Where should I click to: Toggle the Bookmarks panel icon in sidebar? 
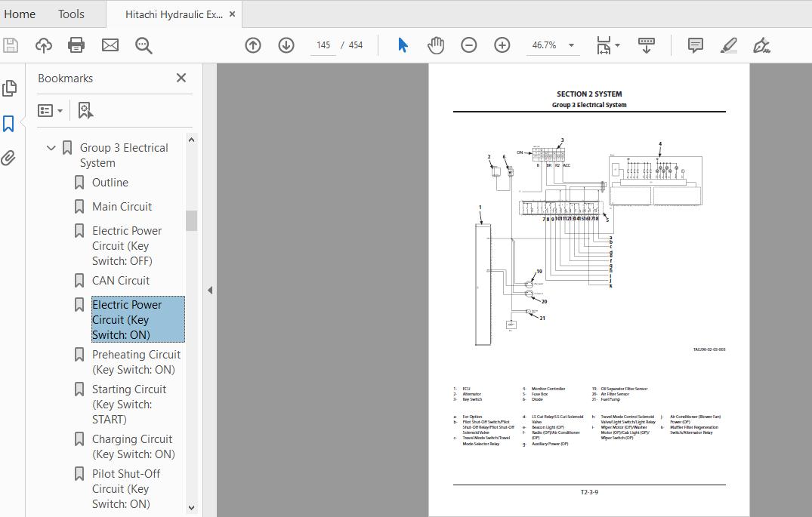(9, 124)
